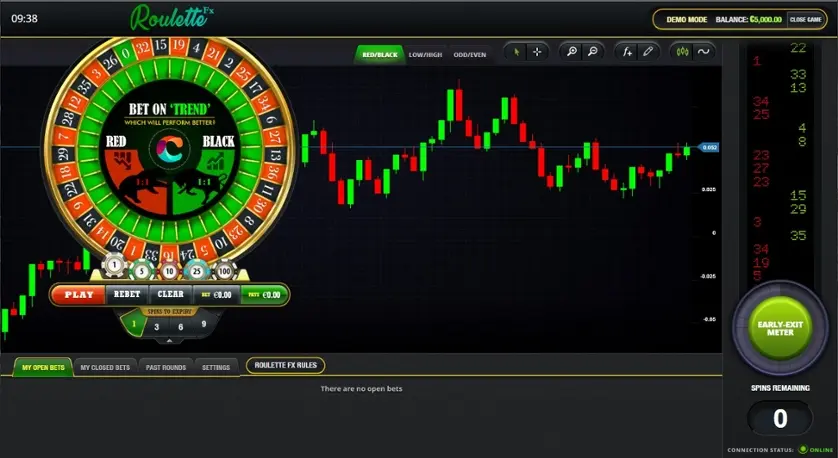This screenshot has height=458, width=838.
Task: Select the pencil drawing tool
Action: pyautogui.click(x=648, y=52)
